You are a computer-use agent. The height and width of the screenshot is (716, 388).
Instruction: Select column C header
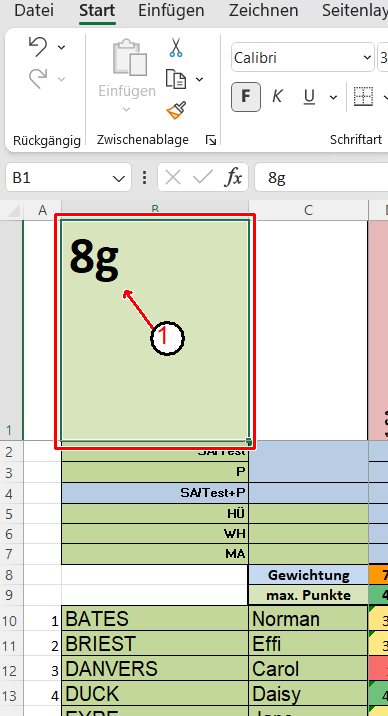pyautogui.click(x=309, y=210)
